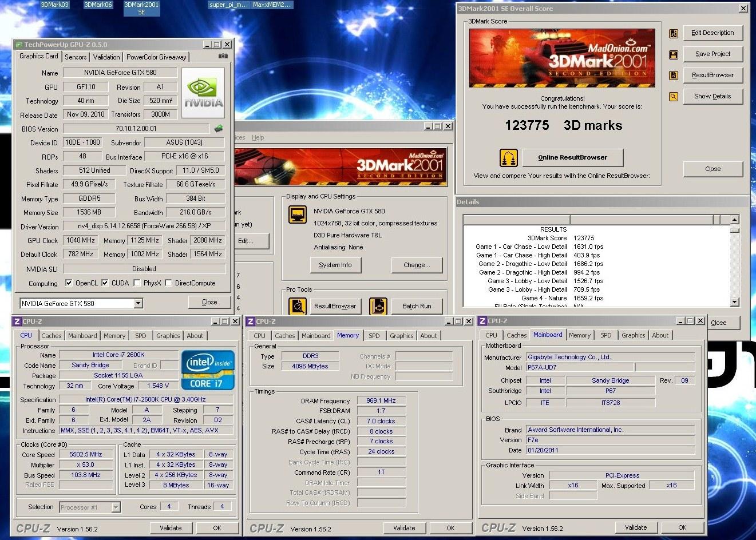Screen dimensions: 756x540
Task: Click the GPU Name field in GPU-Z
Action: (x=120, y=73)
